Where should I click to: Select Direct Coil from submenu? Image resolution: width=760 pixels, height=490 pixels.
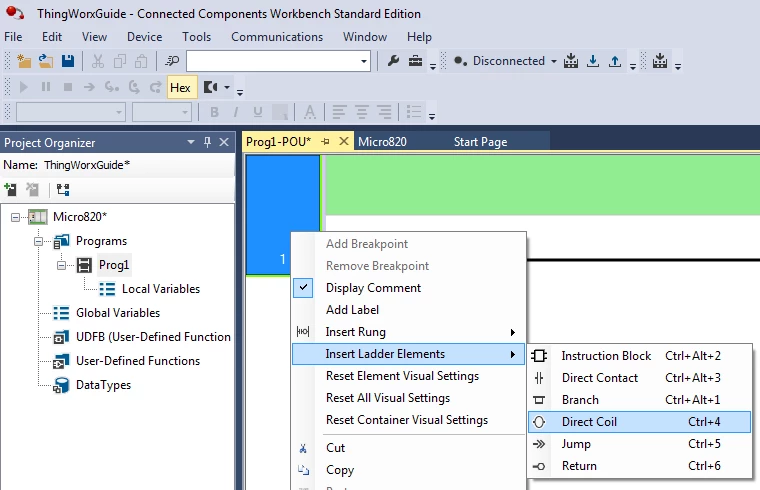click(639, 422)
